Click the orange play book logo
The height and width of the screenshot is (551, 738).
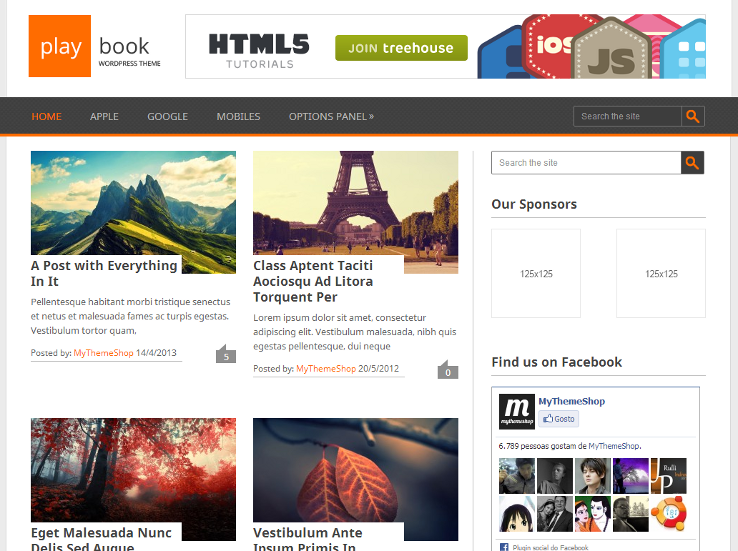coord(60,46)
